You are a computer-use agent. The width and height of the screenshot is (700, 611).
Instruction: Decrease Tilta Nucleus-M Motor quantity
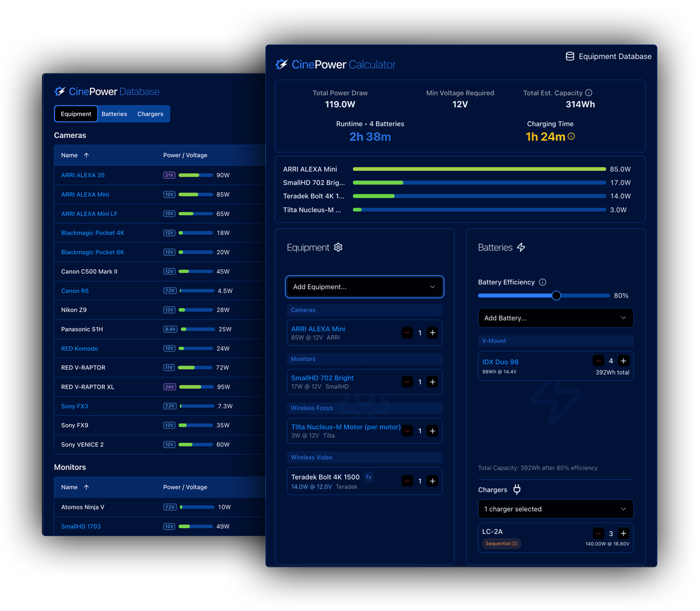[x=407, y=431]
